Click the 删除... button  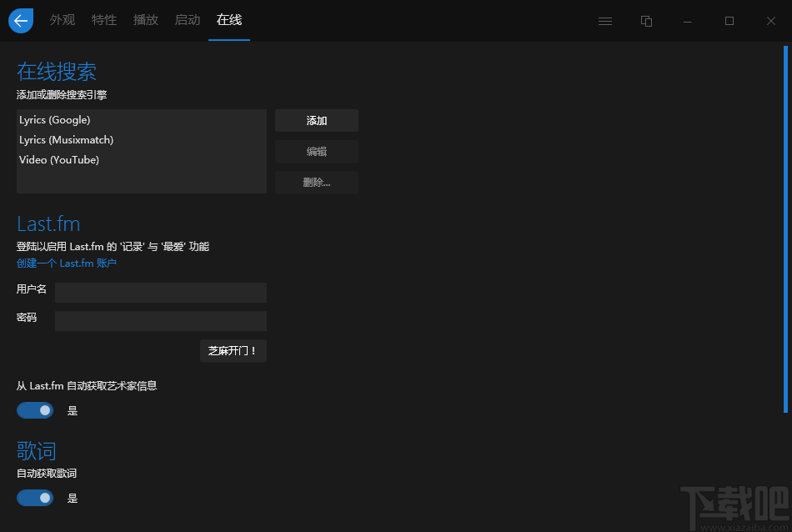(317, 183)
